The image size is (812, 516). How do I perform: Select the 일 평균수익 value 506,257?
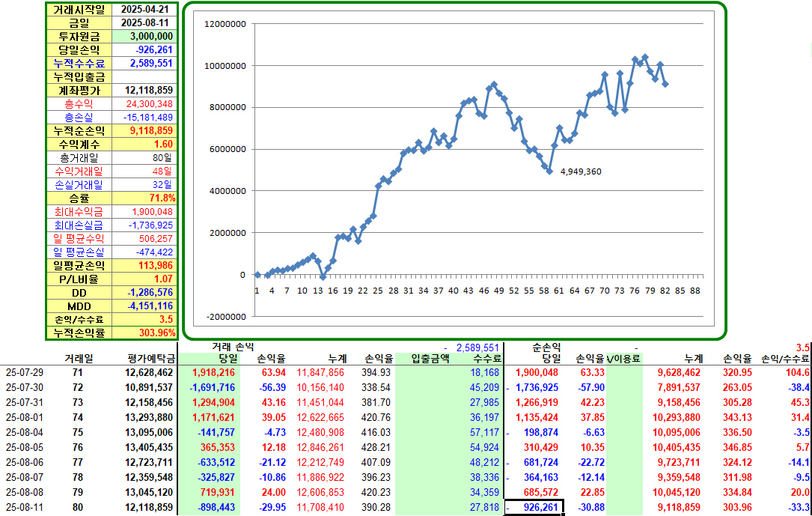pyautogui.click(x=144, y=238)
